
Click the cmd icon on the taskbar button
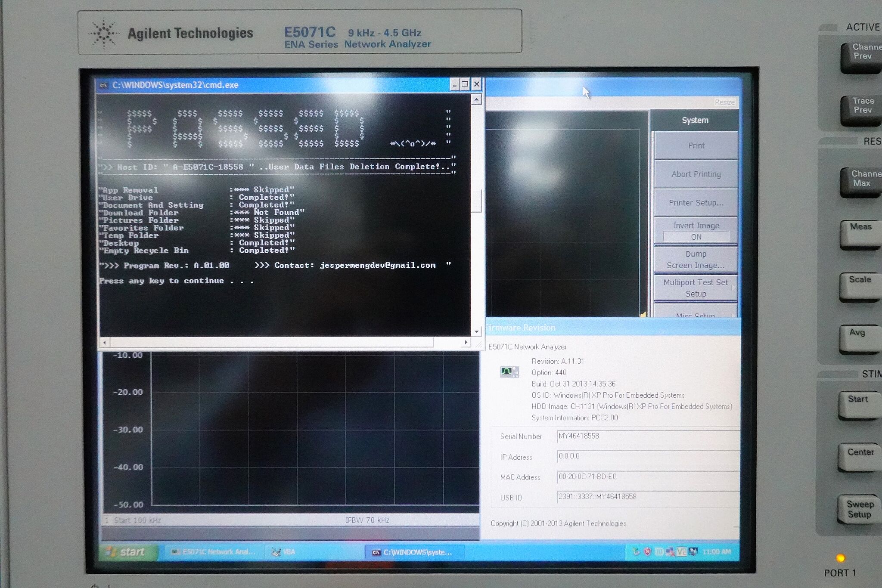[376, 552]
